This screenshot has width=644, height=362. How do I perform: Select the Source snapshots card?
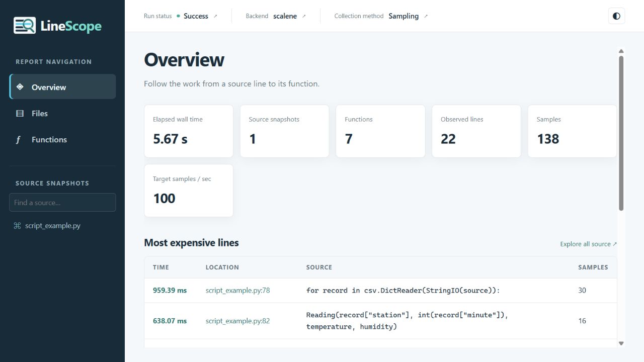click(284, 131)
